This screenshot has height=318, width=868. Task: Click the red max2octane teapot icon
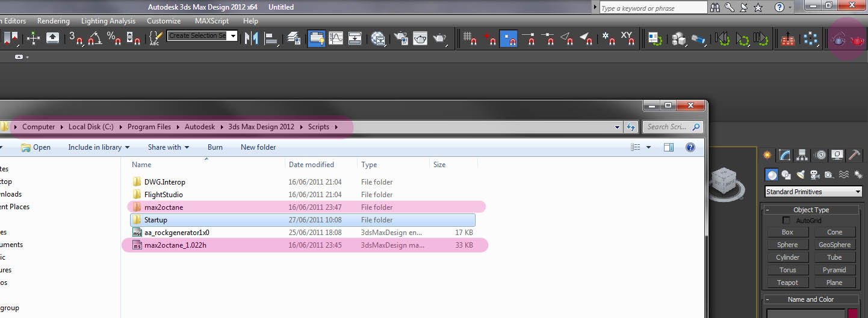click(x=857, y=40)
